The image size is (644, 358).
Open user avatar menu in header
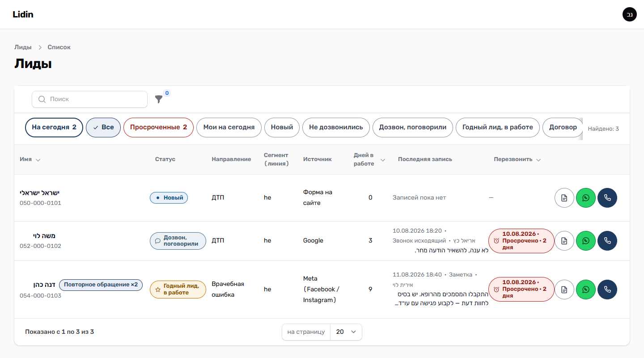[630, 14]
